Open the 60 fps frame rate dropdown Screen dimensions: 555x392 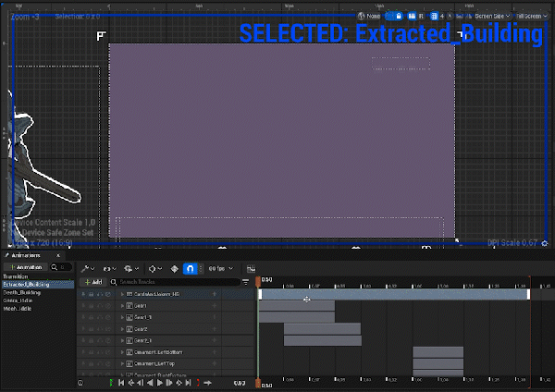[x=221, y=269]
